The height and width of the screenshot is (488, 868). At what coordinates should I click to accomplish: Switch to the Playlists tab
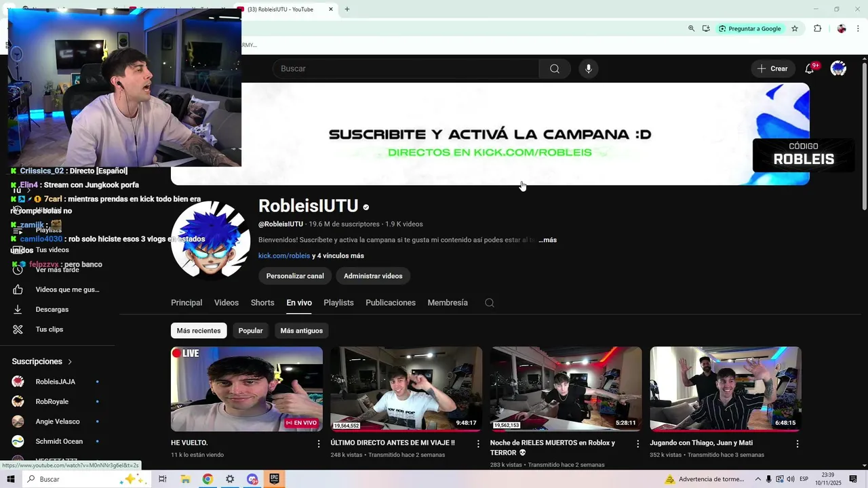[x=338, y=303]
